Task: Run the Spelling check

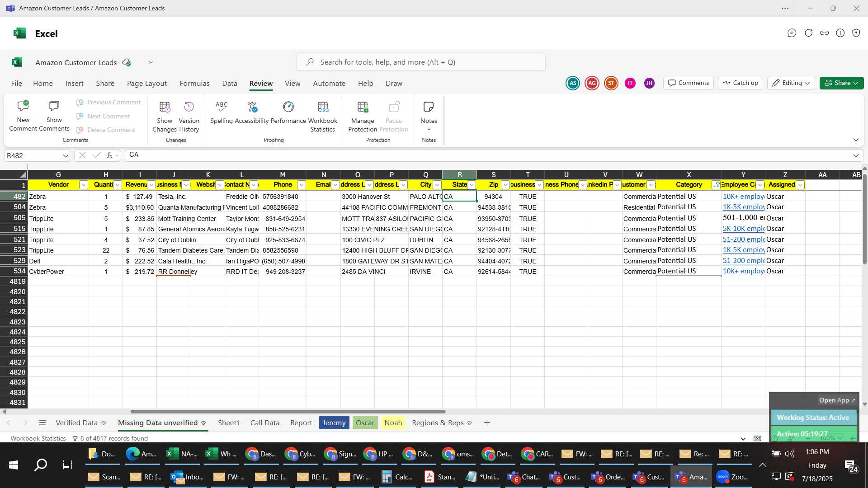Action: 222,112
